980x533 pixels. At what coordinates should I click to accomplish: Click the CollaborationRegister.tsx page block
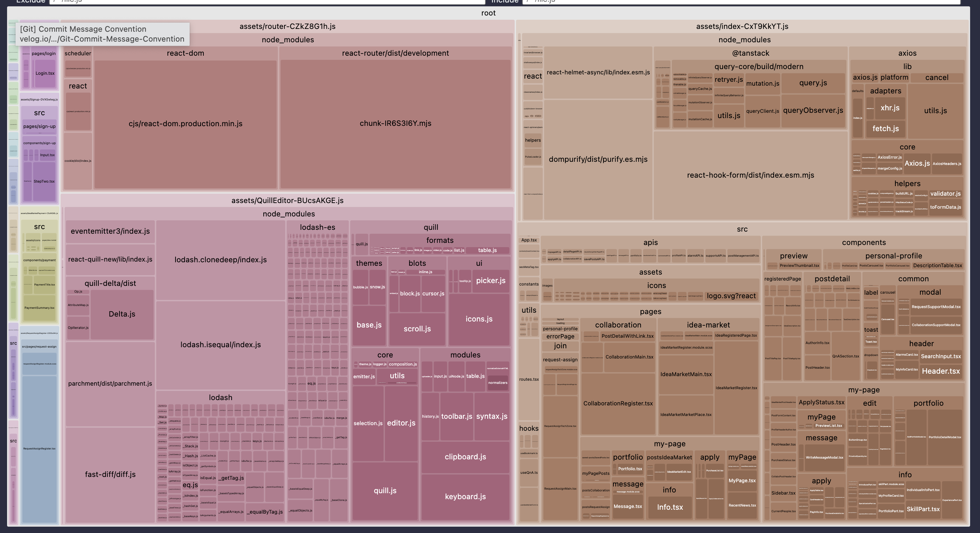[618, 404]
